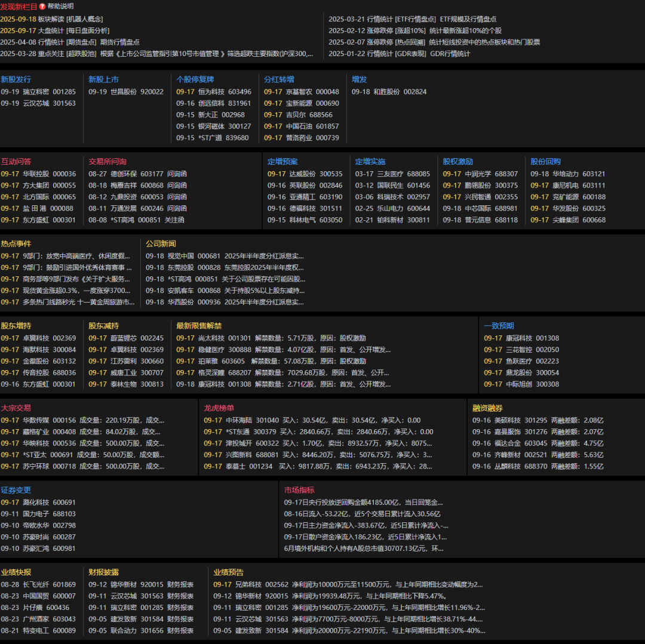The height and width of the screenshot is (644, 645).
Task: Select the 个股停复牌 section header
Action: pos(195,79)
